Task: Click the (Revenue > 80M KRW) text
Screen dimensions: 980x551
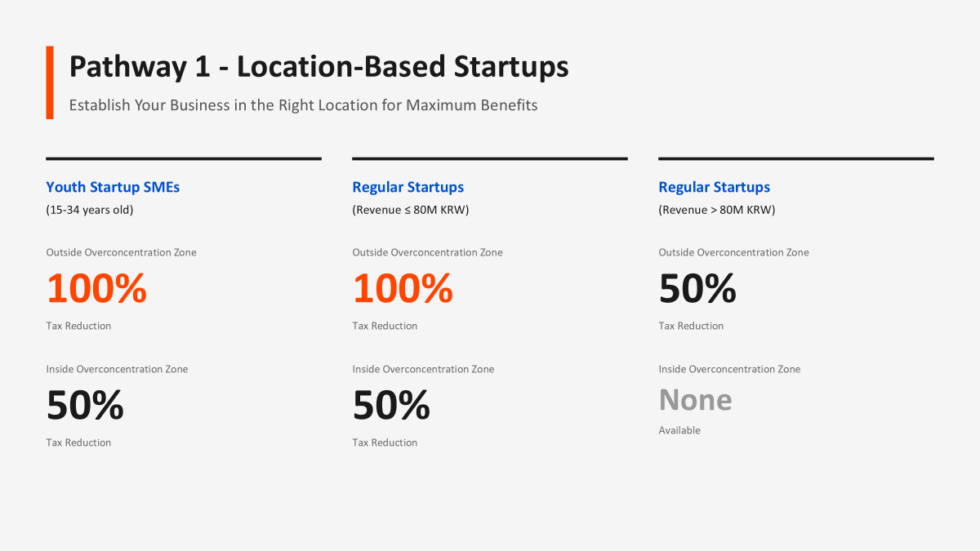Action: click(716, 210)
